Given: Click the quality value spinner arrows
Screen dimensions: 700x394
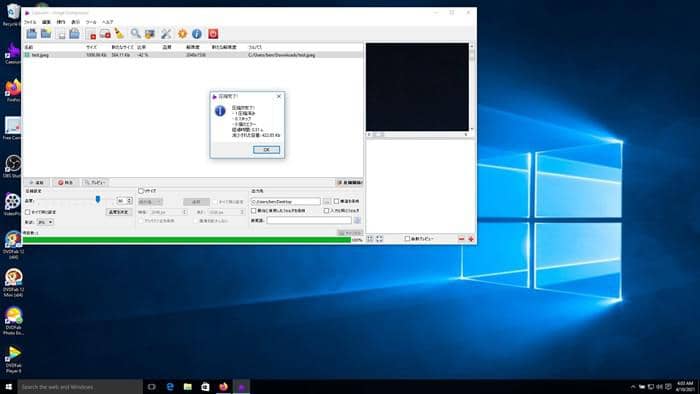Looking at the screenshot, I should (130, 201).
